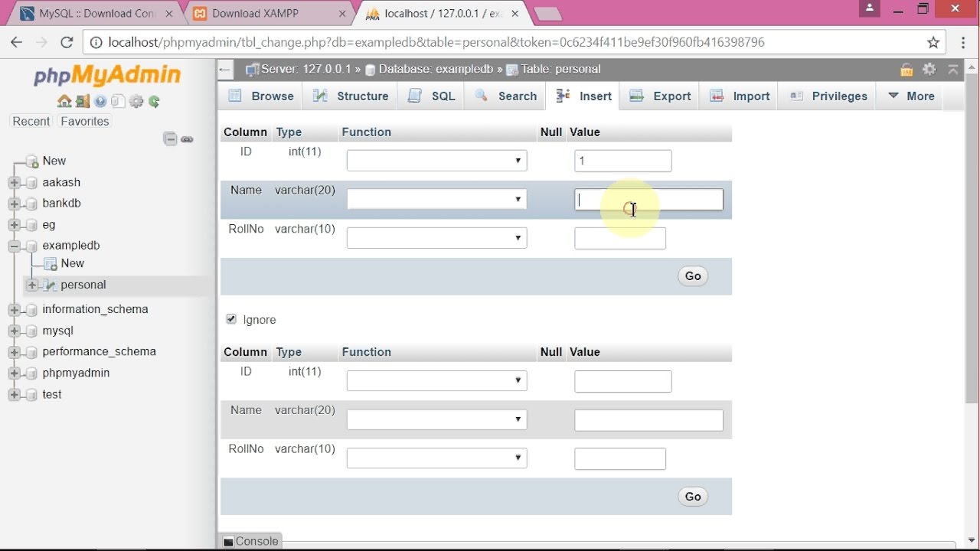Click the log out door icon
The height and width of the screenshot is (551, 980).
pos(83,101)
